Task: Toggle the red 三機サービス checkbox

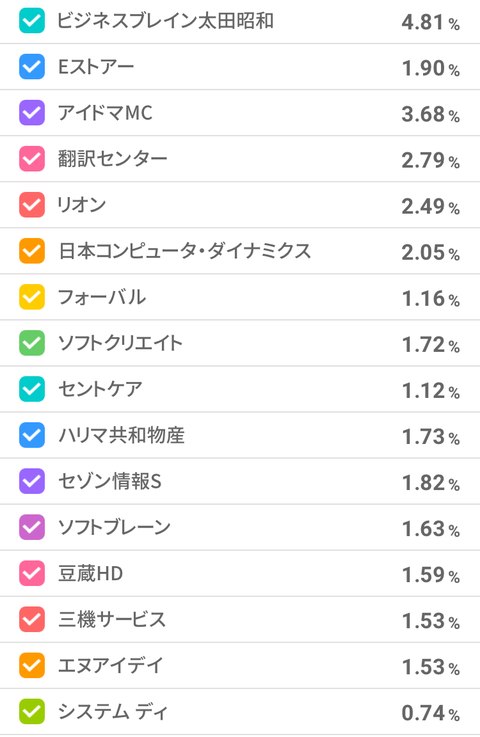Action: coord(32,619)
